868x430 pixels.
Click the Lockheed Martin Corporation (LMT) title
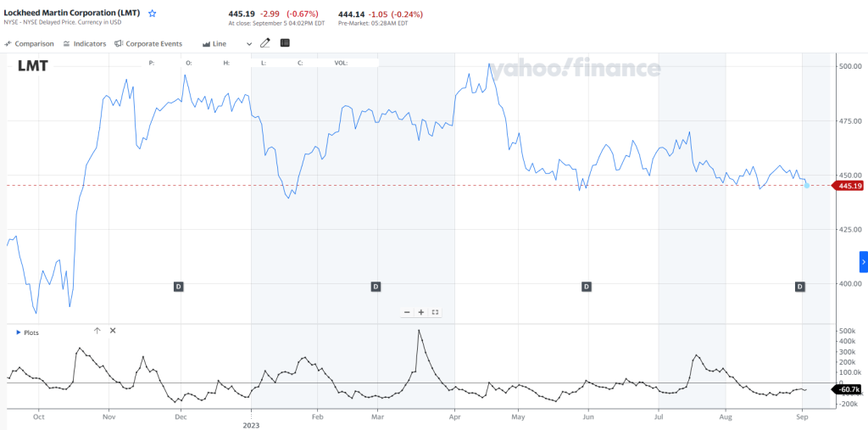(x=72, y=14)
